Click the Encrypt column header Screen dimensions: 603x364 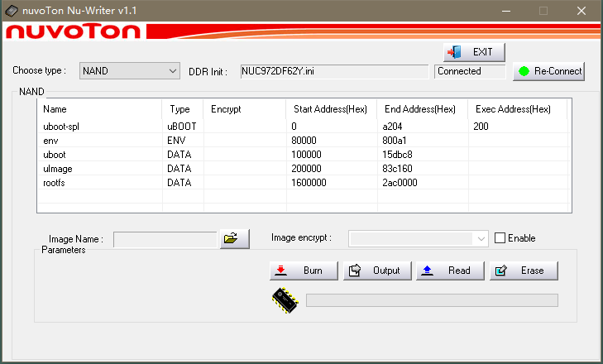[245, 109]
